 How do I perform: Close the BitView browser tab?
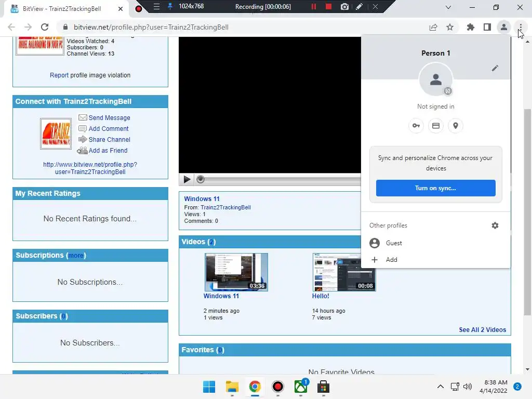click(121, 9)
